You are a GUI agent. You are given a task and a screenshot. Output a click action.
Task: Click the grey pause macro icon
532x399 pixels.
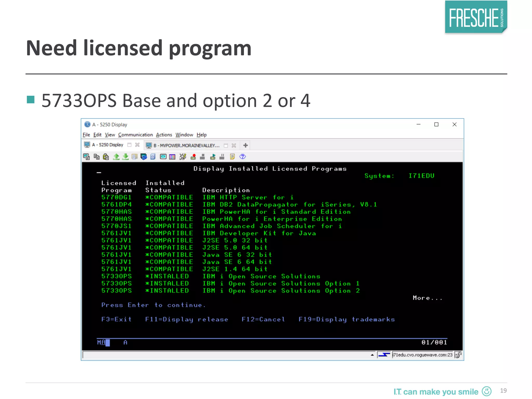click(x=222, y=157)
